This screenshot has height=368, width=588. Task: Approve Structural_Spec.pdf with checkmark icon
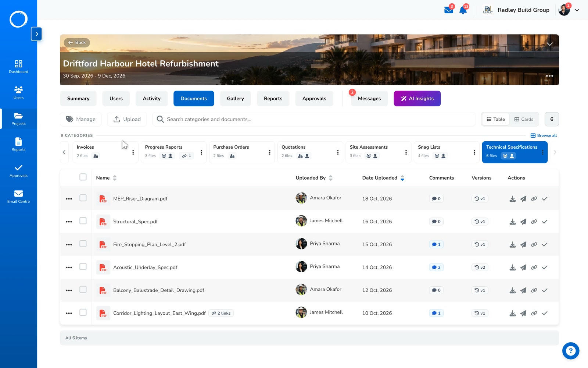pos(545,222)
